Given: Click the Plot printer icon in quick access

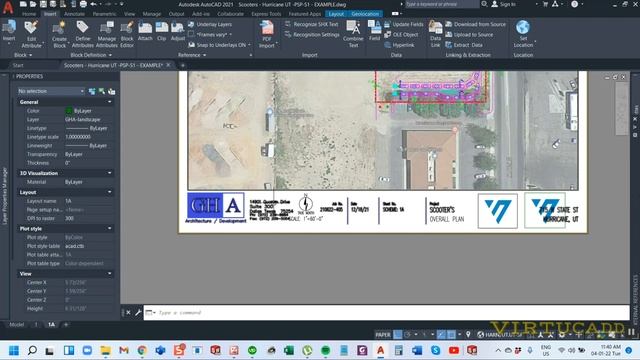Looking at the screenshot, I should 83,4.
